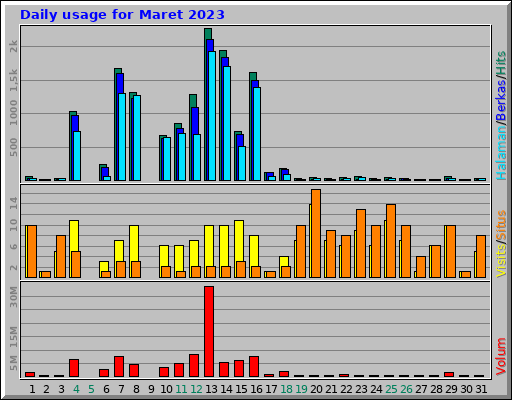Screen dimensions: 512x400
Task: Click the title "Daily usage for Maret 2023"
Action: tap(122, 15)
